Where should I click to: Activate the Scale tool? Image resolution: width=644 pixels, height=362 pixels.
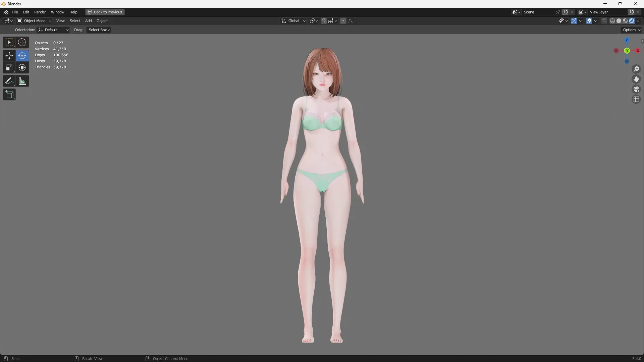pyautogui.click(x=9, y=67)
